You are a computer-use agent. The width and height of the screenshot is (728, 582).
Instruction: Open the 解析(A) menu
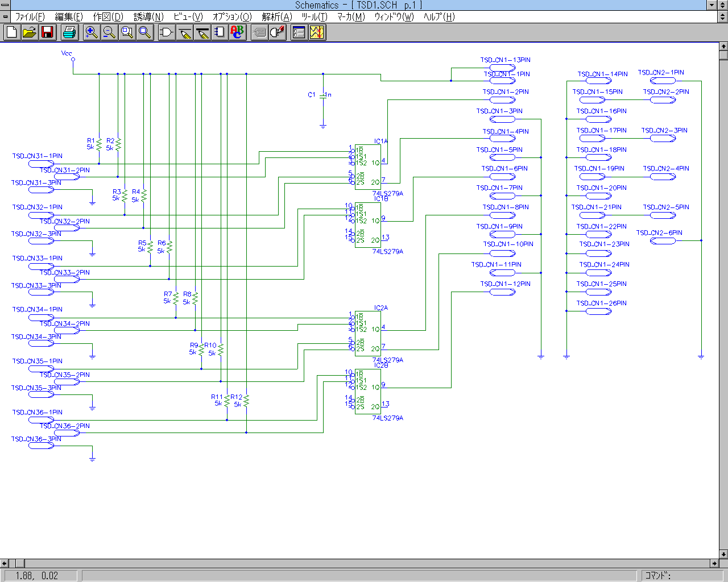tap(276, 16)
